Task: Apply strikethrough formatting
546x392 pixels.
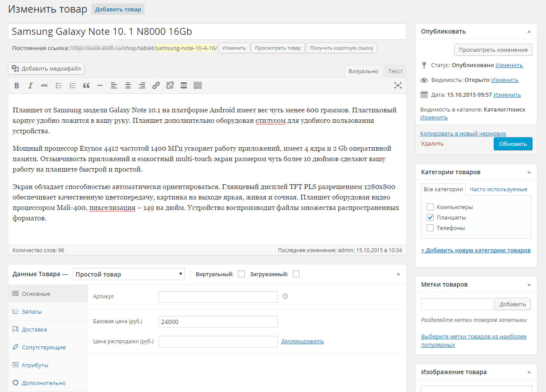Action: point(44,85)
